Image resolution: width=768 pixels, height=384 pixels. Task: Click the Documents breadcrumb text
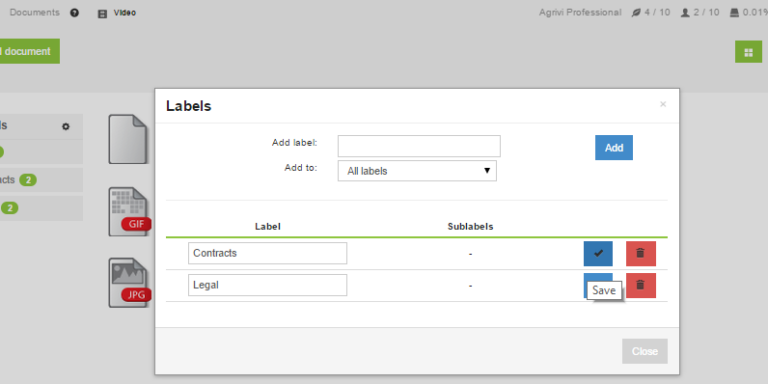pyautogui.click(x=34, y=13)
